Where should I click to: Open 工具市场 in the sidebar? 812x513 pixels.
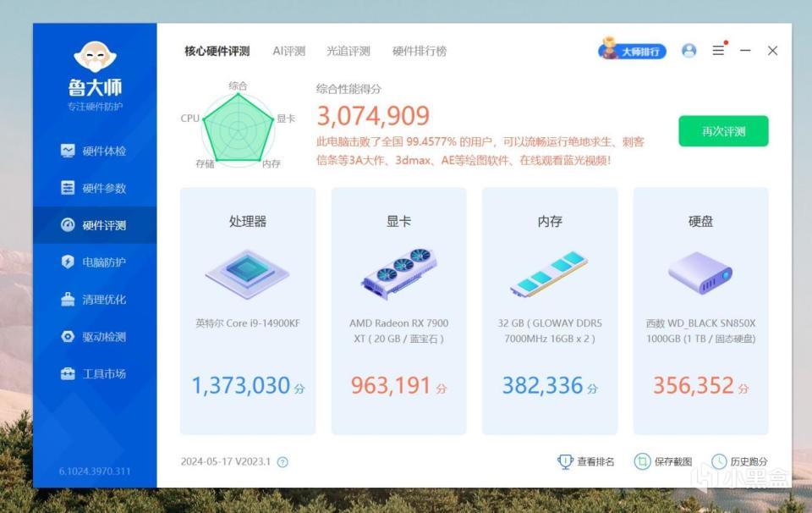95,373
